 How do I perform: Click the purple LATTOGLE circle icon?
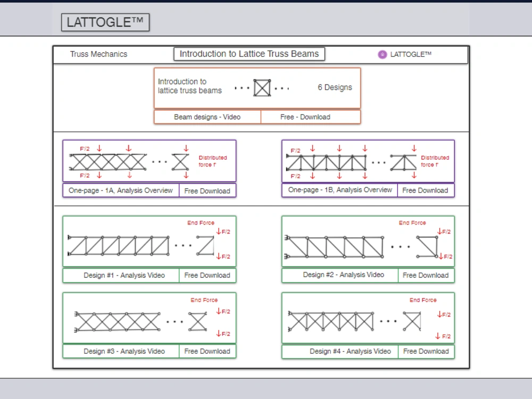click(383, 54)
